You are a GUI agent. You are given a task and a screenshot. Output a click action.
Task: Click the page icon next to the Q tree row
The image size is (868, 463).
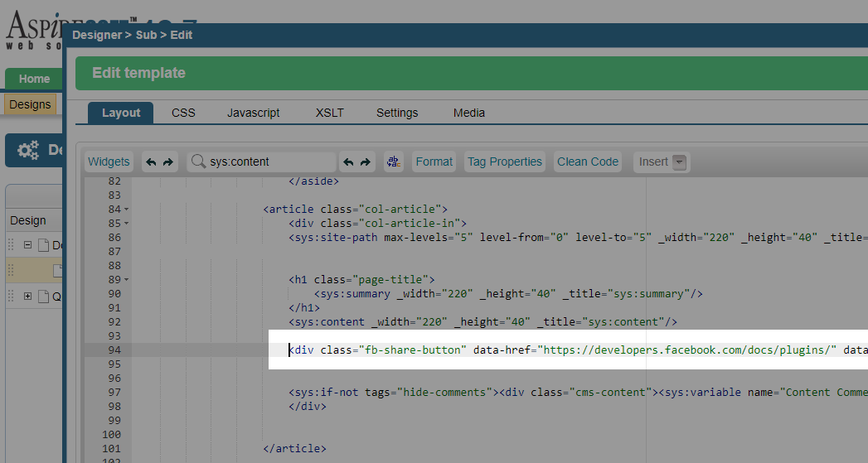coord(44,297)
